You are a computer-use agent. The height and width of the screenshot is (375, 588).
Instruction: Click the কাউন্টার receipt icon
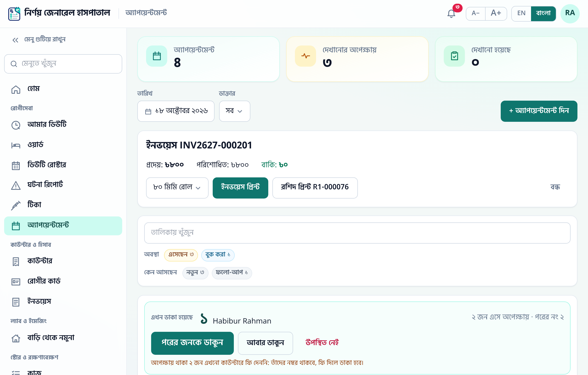[16, 261]
